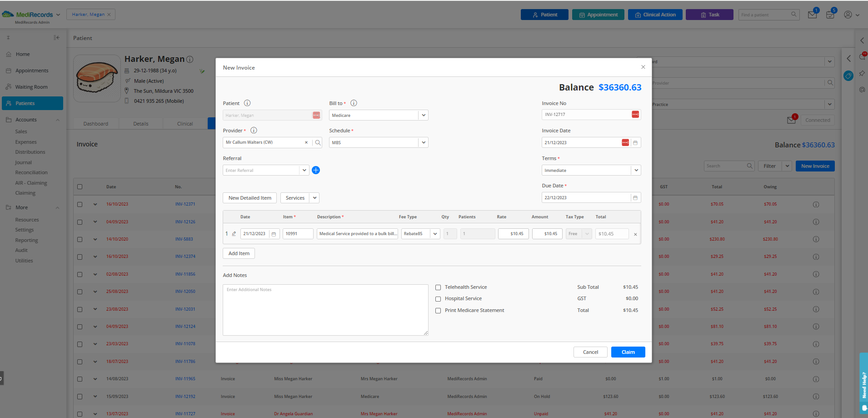Open the Need Help side widget
Image resolution: width=868 pixels, height=418 pixels.
(x=863, y=383)
